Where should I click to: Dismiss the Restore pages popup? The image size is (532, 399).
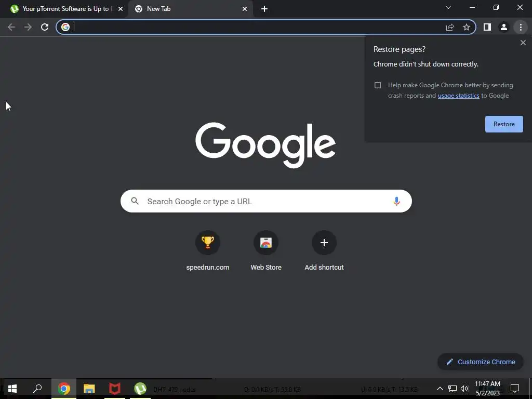523,43
